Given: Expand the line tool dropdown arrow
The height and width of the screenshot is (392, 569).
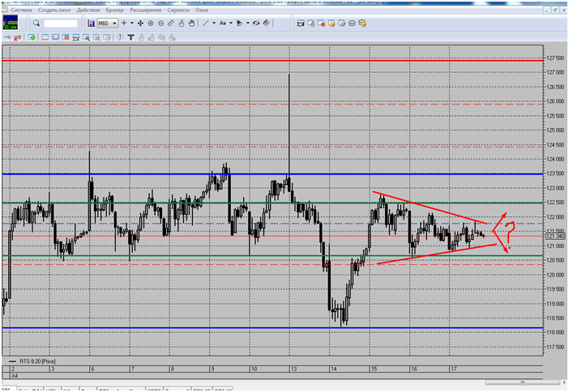Looking at the screenshot, I should (x=214, y=23).
